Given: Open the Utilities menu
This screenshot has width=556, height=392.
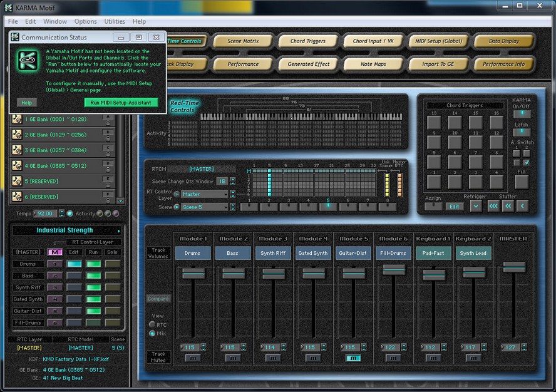Looking at the screenshot, I should coord(115,21).
